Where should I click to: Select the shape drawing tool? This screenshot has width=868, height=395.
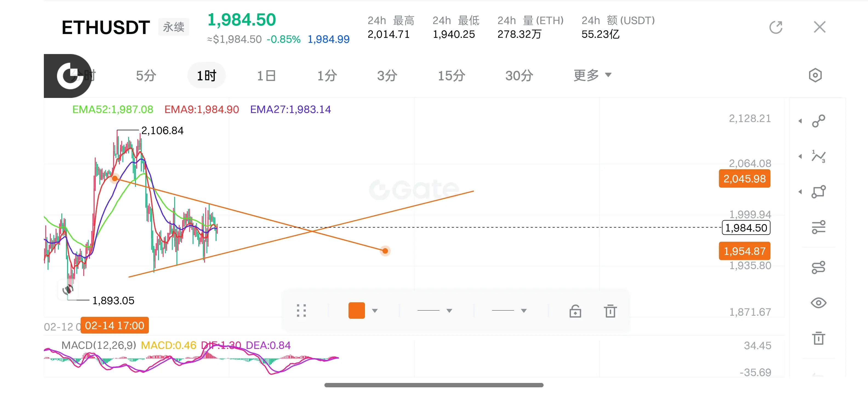coord(818,192)
